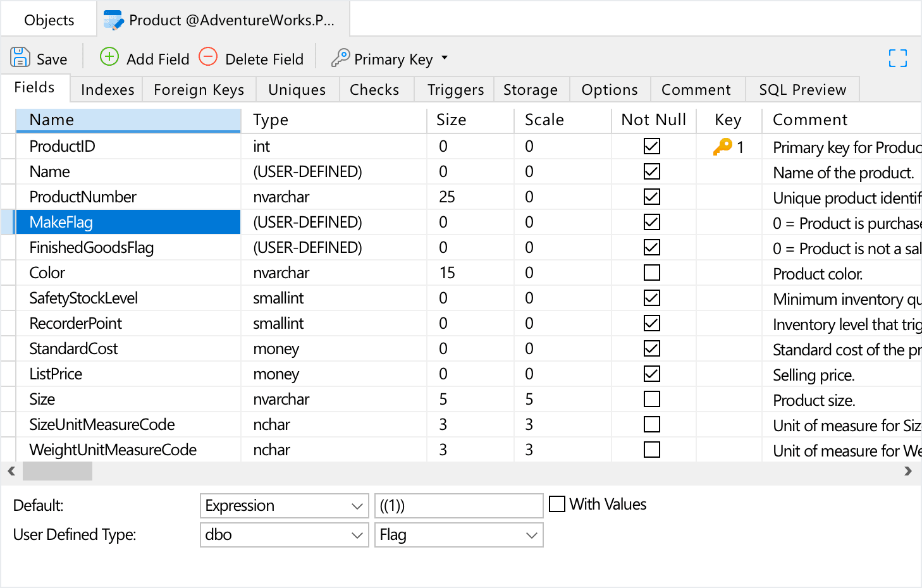Switch to the Foreign Keys tab
Image resolution: width=922 pixels, height=588 pixels.
(x=199, y=90)
